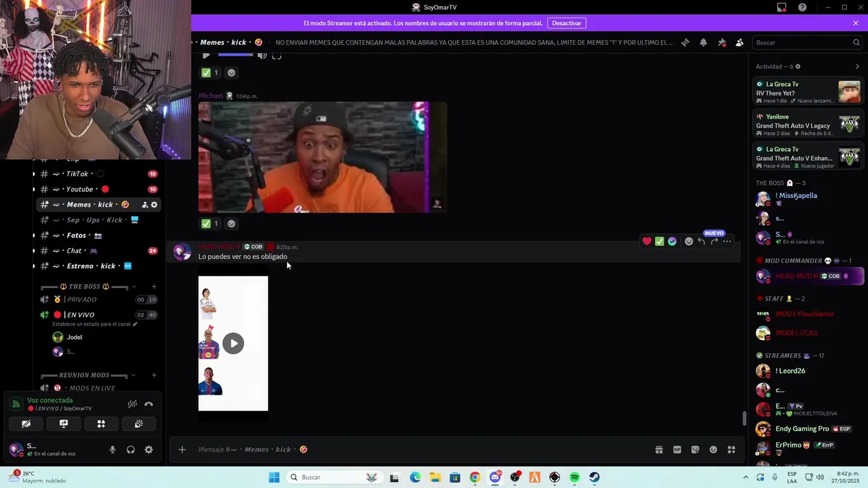Open the Fotos channel
Image resolution: width=868 pixels, height=488 pixels.
tap(98, 235)
